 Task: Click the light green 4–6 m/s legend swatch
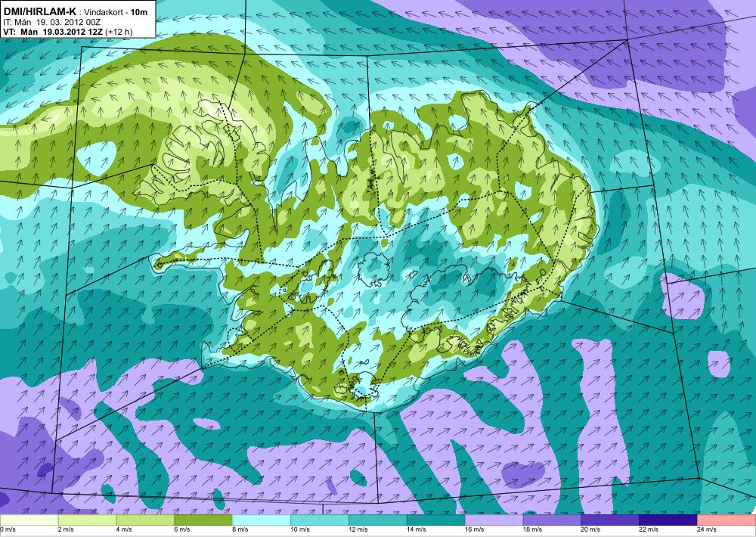click(x=145, y=520)
